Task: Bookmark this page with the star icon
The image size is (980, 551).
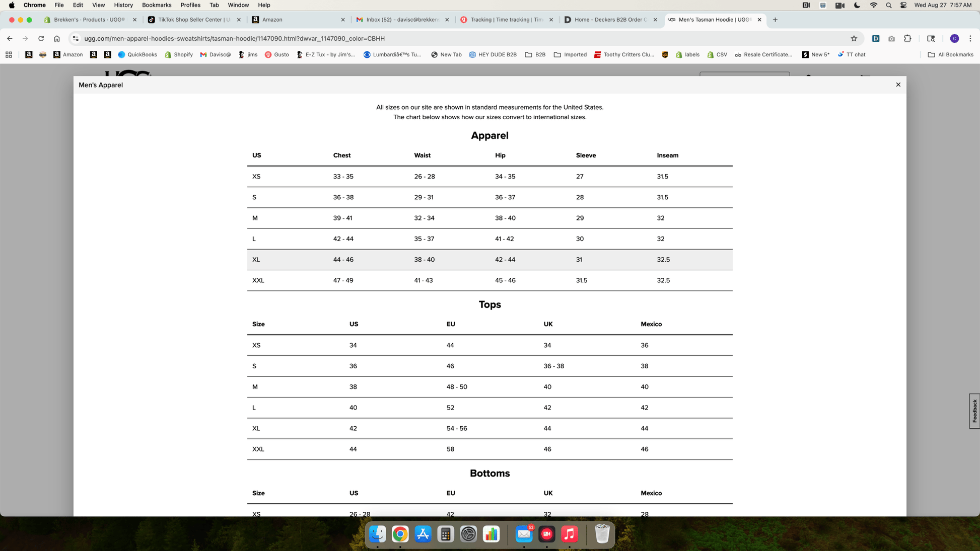Action: (854, 38)
